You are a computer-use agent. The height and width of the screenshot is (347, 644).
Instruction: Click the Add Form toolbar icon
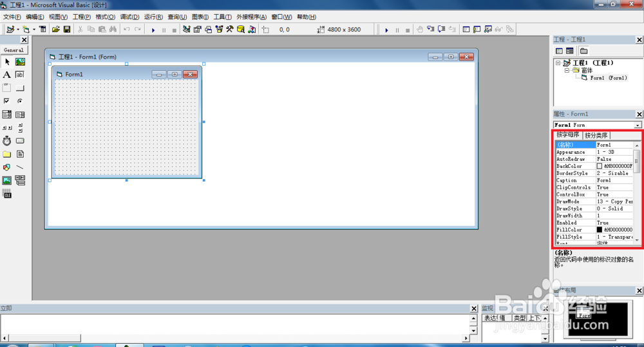point(26,29)
